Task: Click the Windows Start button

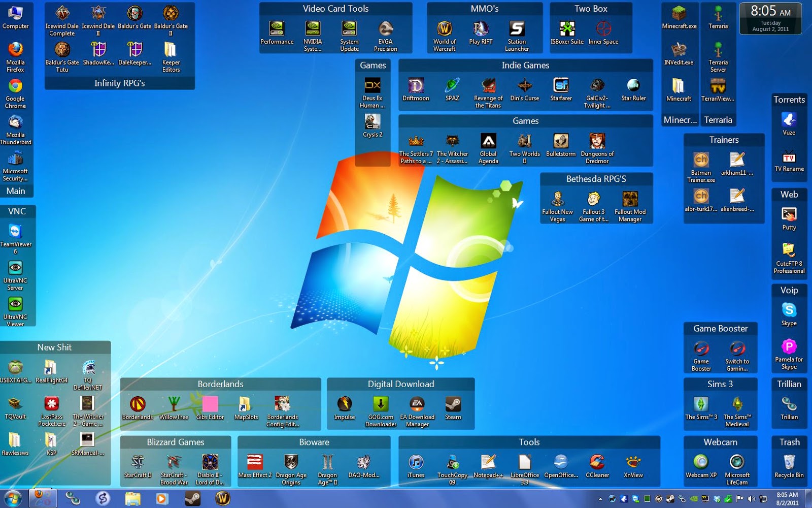Action: (x=13, y=499)
